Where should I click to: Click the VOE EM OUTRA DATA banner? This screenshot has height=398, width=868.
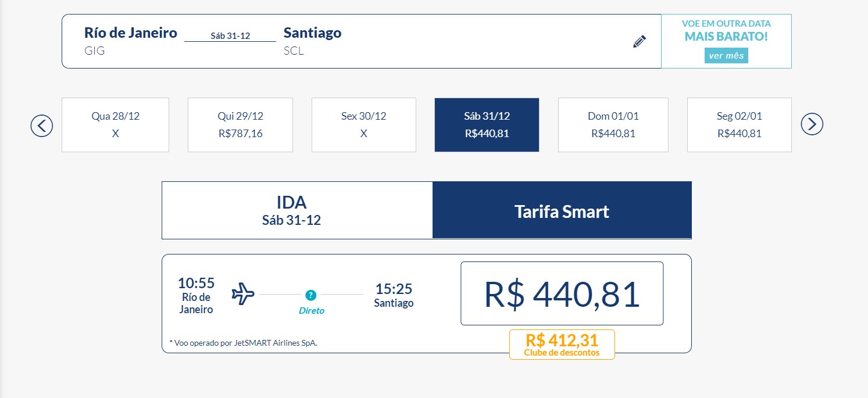726,41
